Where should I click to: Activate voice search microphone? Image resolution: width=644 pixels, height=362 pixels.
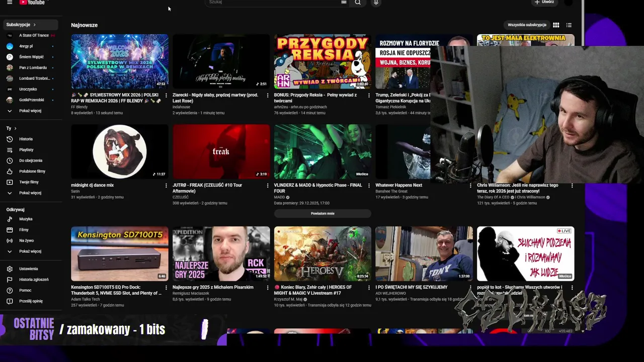click(x=375, y=3)
